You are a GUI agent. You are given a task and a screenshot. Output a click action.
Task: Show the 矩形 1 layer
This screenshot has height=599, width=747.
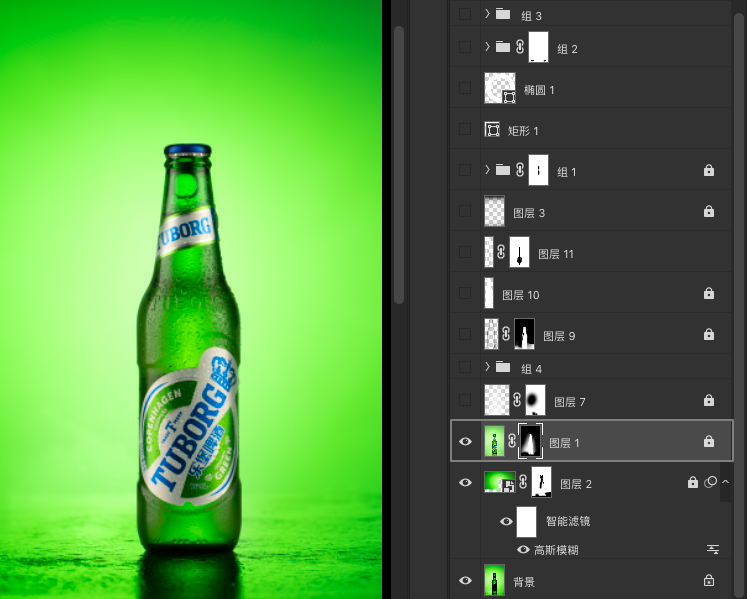click(x=465, y=129)
